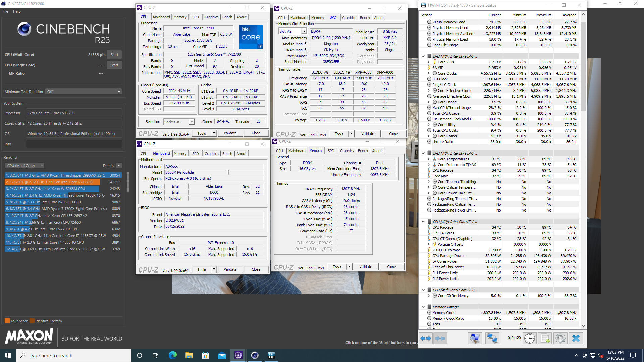Click HWiNFO blue X close sensors icon
The height and width of the screenshot is (362, 644).
[x=576, y=338]
